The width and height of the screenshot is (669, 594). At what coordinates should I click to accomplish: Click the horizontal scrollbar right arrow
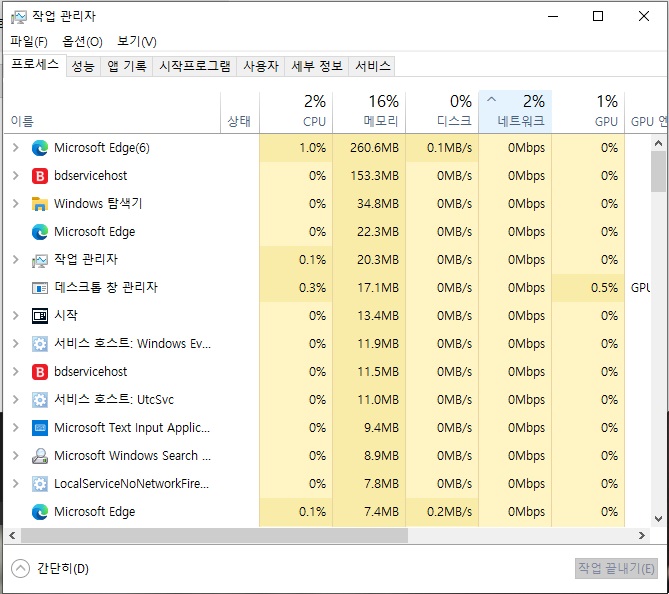(642, 536)
